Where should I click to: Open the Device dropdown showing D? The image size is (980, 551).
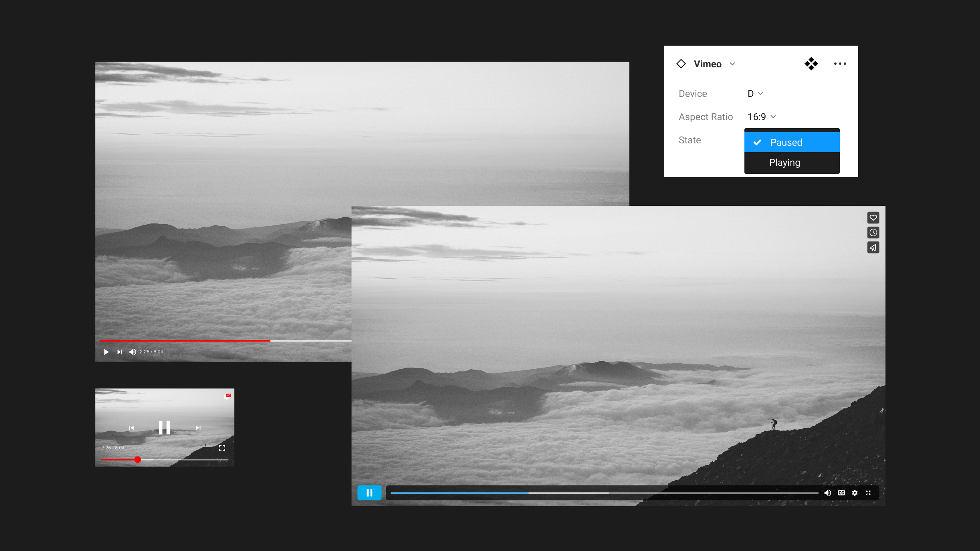[755, 94]
